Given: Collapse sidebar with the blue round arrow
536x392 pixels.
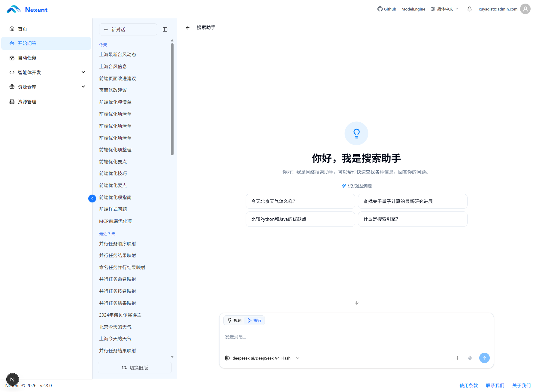Looking at the screenshot, I should click(x=92, y=198).
